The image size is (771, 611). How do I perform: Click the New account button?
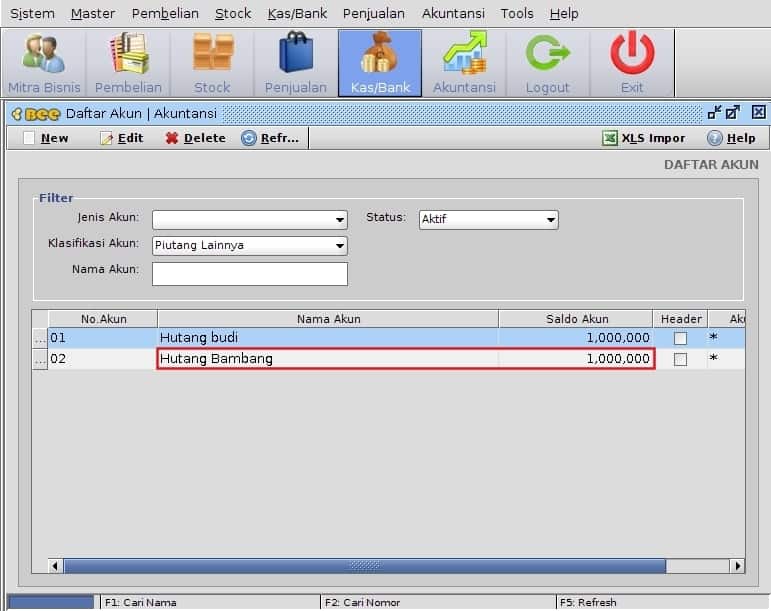pyautogui.click(x=46, y=138)
